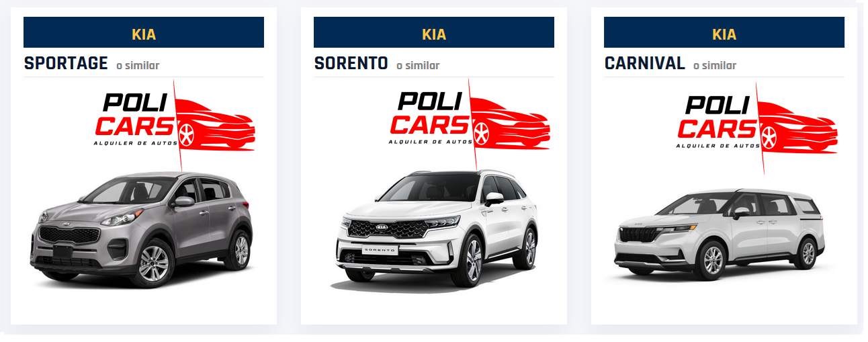
Task: Click the KIA header on the Carnival card
Action: [x=724, y=32]
